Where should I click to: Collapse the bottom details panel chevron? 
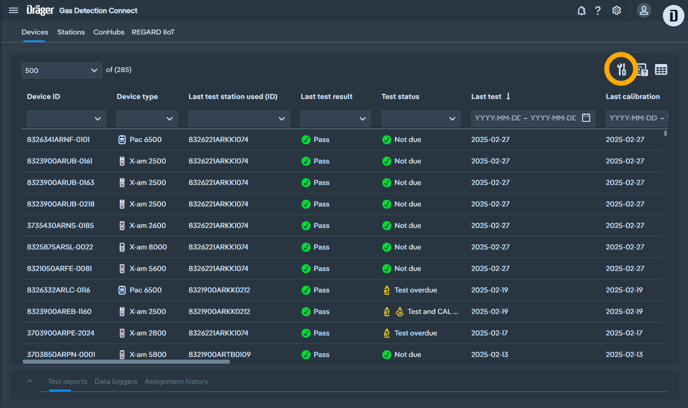point(29,381)
